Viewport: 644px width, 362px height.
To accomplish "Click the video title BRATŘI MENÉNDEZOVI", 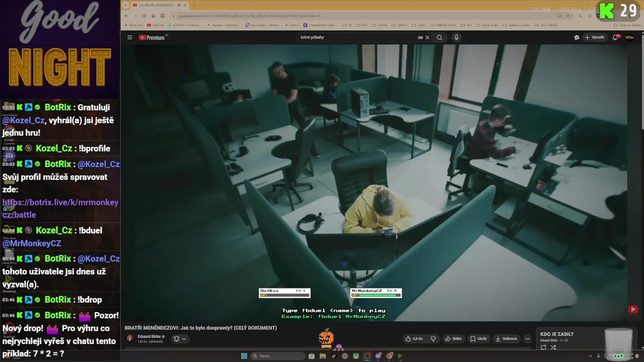I will pos(201,328).
